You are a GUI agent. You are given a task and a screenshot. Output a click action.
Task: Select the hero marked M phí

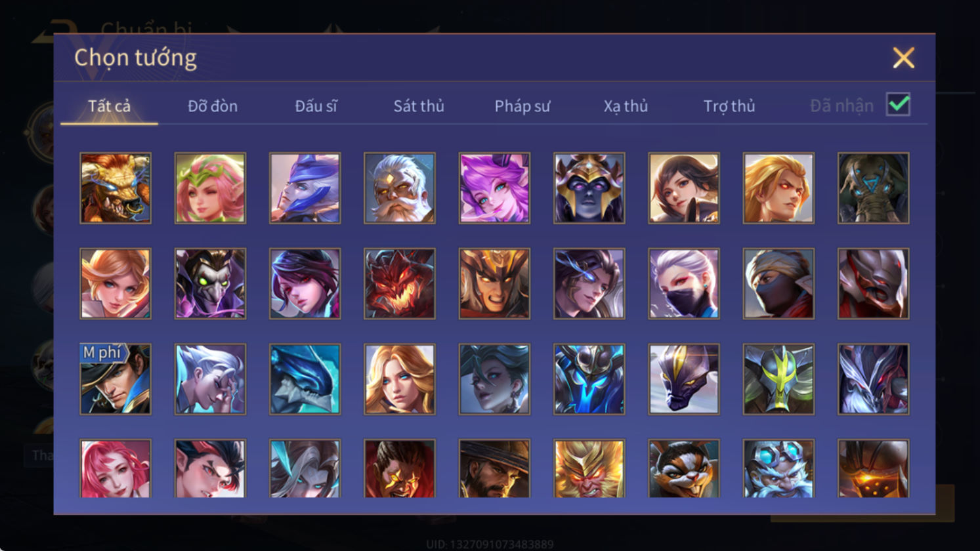116,379
